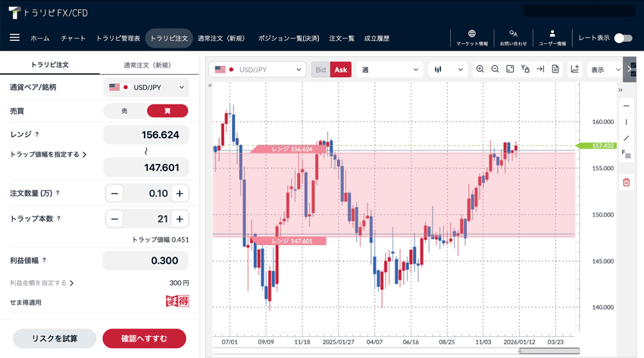The width and height of the screenshot is (644, 358).
Task: Click the scroll-to-latest arrow icon
Action: click(540, 70)
